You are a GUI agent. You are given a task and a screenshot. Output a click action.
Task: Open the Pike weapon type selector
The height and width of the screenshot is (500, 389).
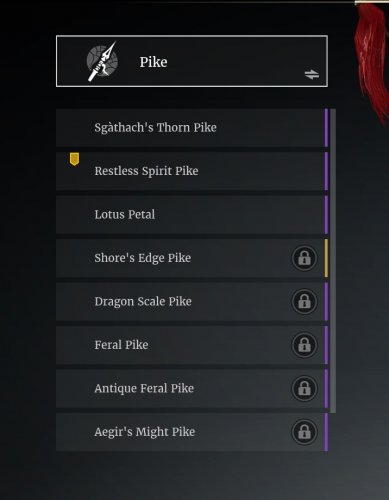coord(192,61)
